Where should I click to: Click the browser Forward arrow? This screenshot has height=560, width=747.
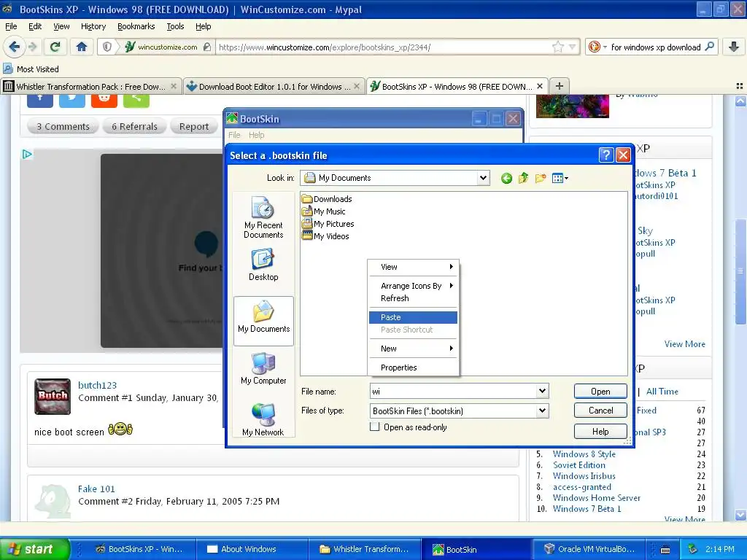(33, 47)
